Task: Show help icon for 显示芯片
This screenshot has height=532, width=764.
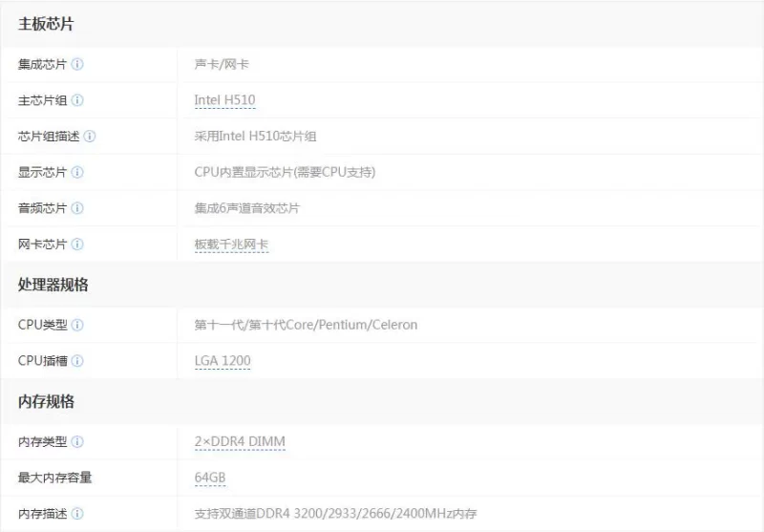Action: click(77, 173)
